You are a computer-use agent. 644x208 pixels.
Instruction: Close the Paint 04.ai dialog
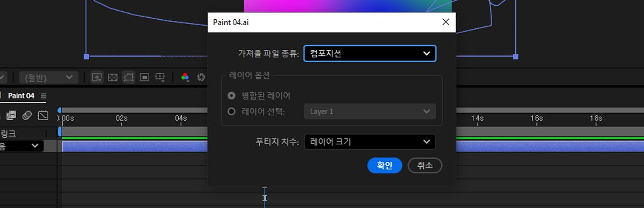point(445,22)
